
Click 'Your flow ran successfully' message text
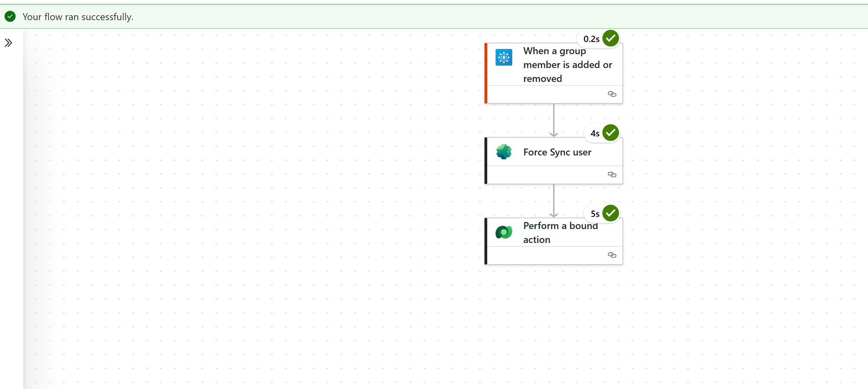(x=78, y=17)
